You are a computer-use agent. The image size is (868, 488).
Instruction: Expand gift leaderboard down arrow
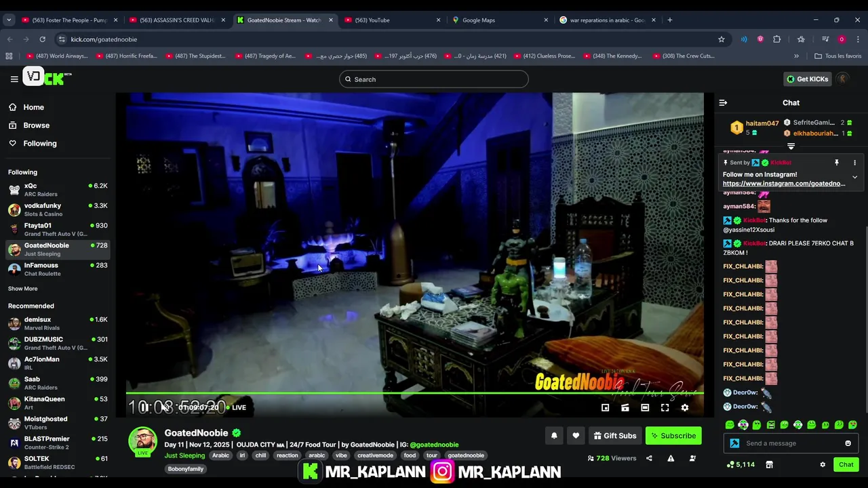pos(791,146)
